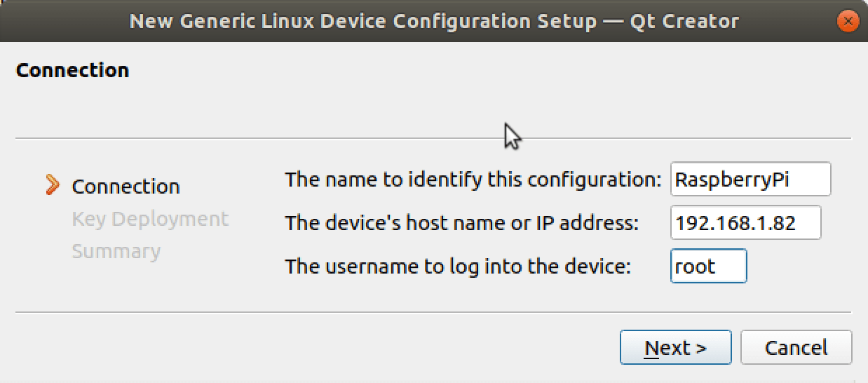The height and width of the screenshot is (383, 868).
Task: Click the 'name to identify this configuration' label
Action: (x=473, y=180)
